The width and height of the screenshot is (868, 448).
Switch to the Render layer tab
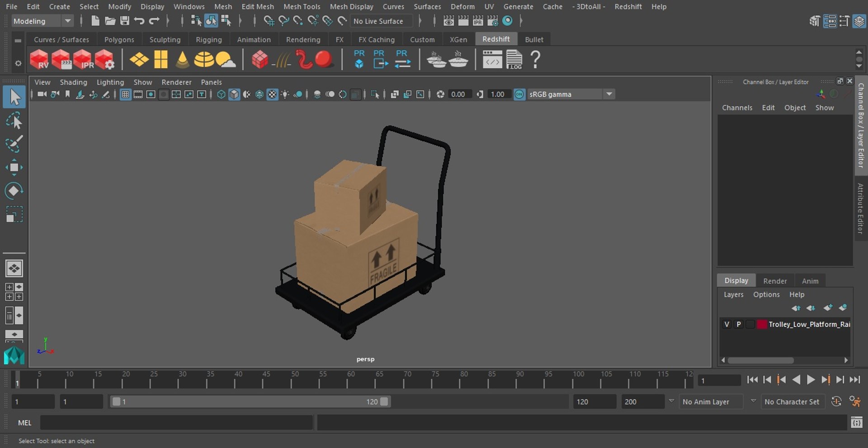(x=775, y=281)
